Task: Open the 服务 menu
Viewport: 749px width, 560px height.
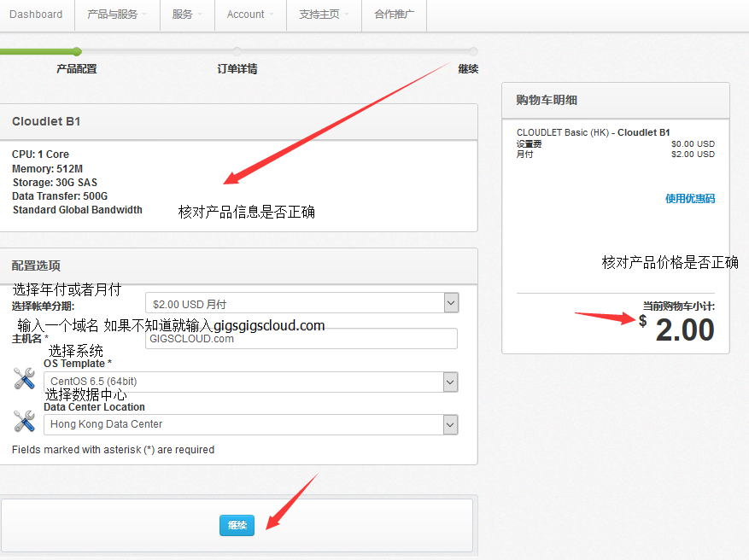Action: coord(187,15)
